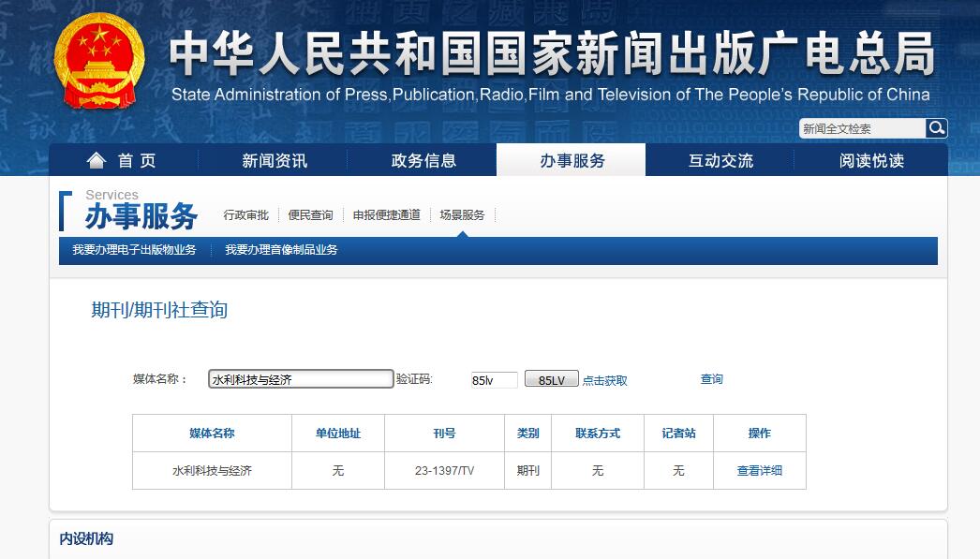Click the 验证码 captcha input box

(494, 380)
